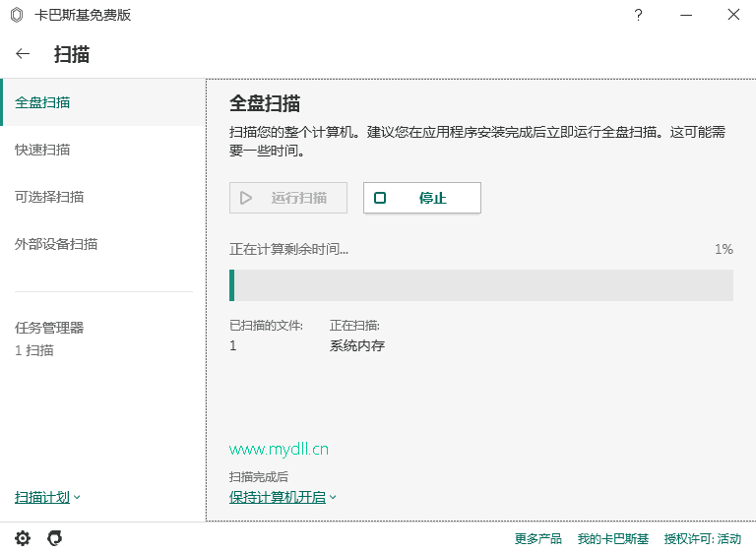The width and height of the screenshot is (756, 553).
Task: Click the 1 扫描 task entry
Action: (x=33, y=350)
